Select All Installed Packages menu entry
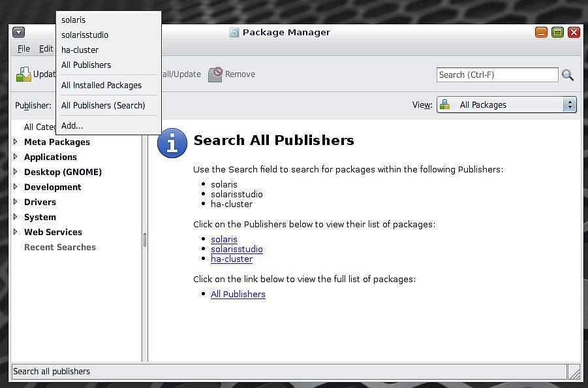The image size is (588, 388). pos(108,85)
